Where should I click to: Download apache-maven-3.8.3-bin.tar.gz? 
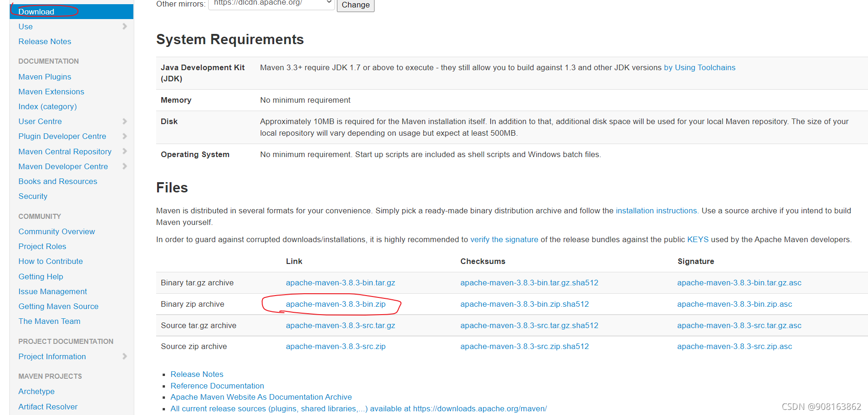point(341,283)
